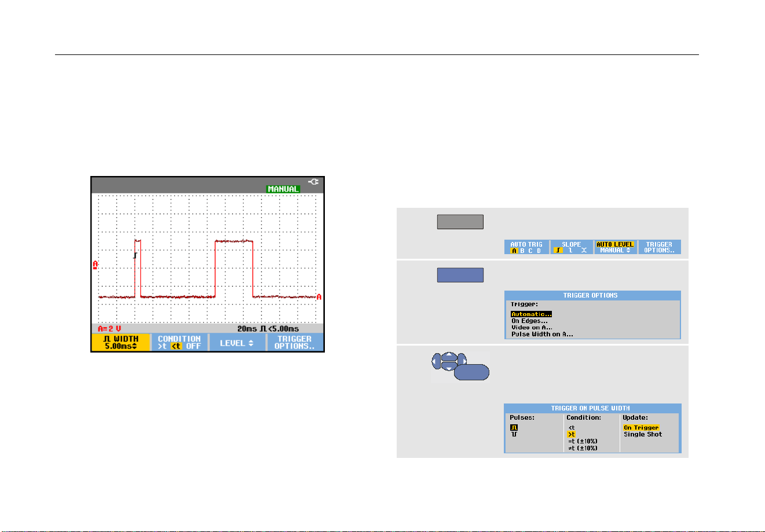Choose On Edges... in Trigger Options
The image size is (765, 532).
point(529,321)
